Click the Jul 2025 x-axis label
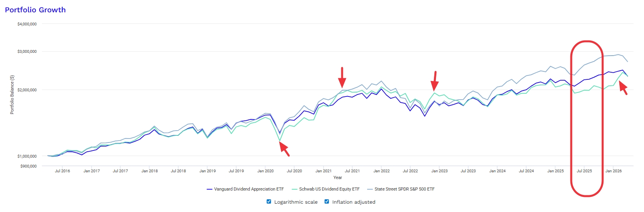This screenshot has height=212, width=644. (x=584, y=171)
